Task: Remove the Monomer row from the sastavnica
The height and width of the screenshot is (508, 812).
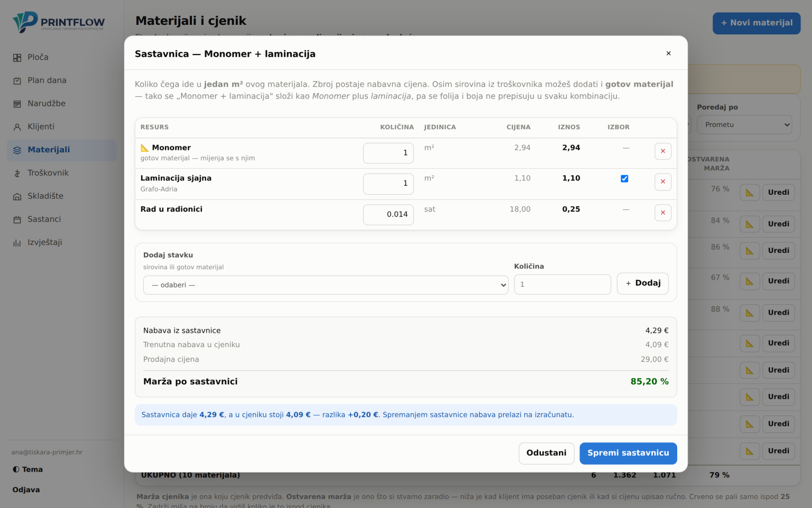Action: click(663, 151)
